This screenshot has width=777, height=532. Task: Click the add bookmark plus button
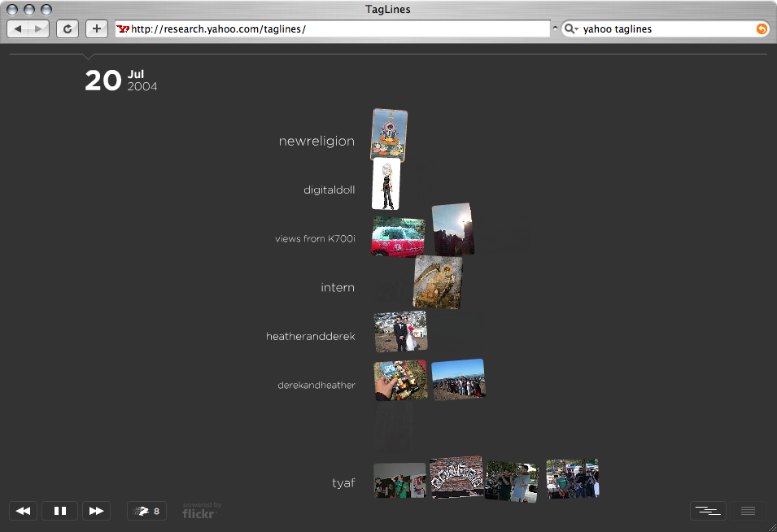97,28
